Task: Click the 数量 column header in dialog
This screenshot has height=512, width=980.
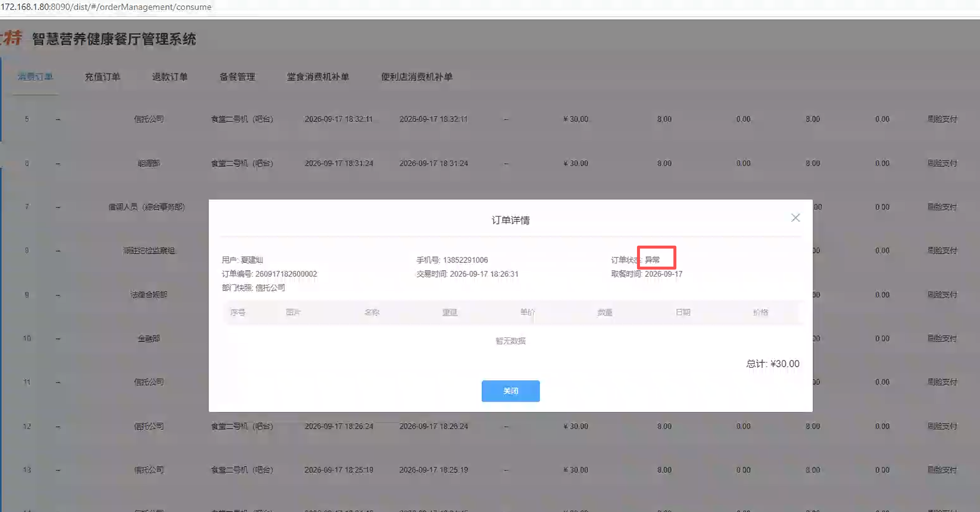Action: click(x=604, y=312)
